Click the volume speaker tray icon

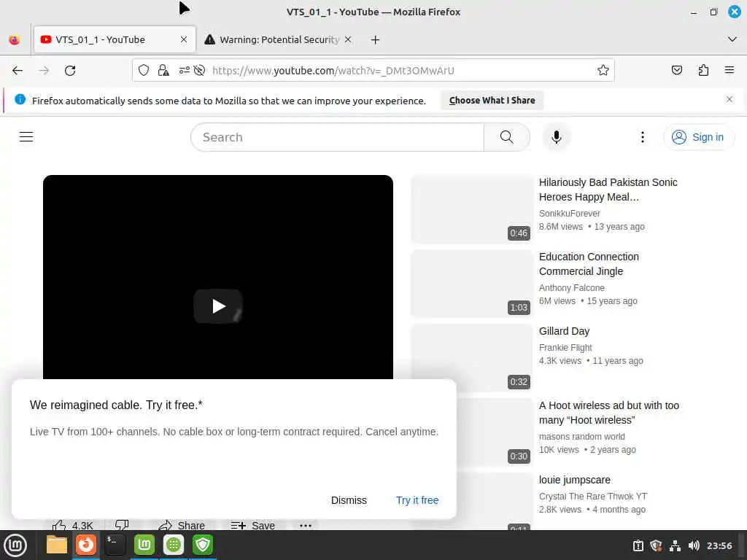[x=694, y=545]
